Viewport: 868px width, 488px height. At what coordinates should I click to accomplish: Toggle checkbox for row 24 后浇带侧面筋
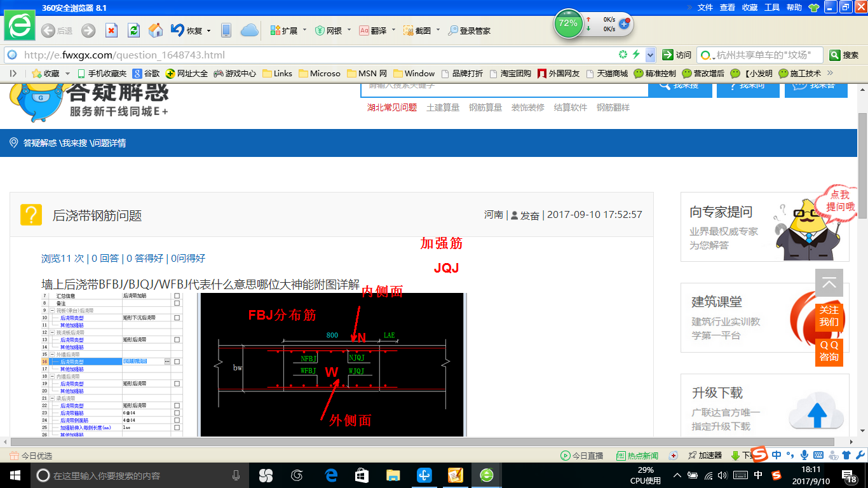[177, 420]
